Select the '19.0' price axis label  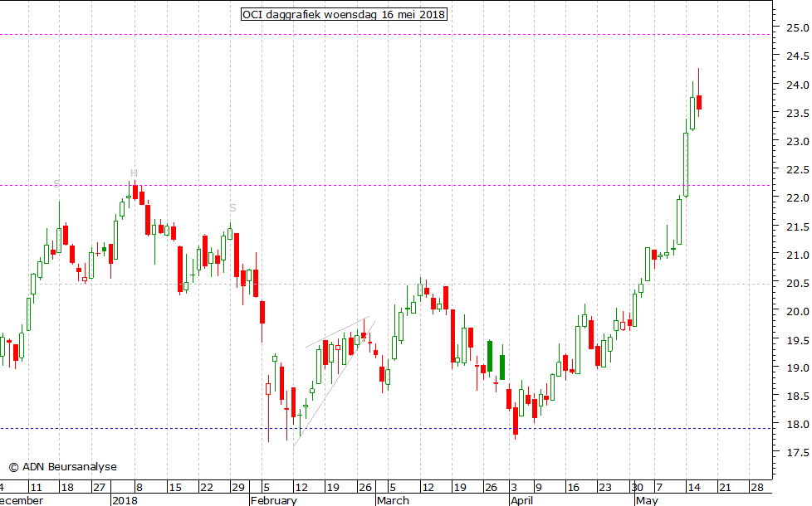pos(798,367)
